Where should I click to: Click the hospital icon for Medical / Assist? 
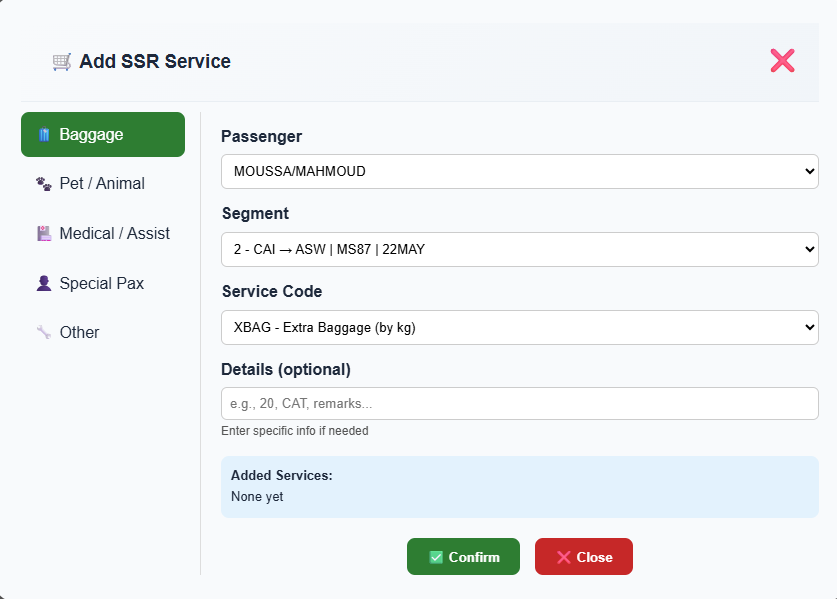(x=44, y=233)
